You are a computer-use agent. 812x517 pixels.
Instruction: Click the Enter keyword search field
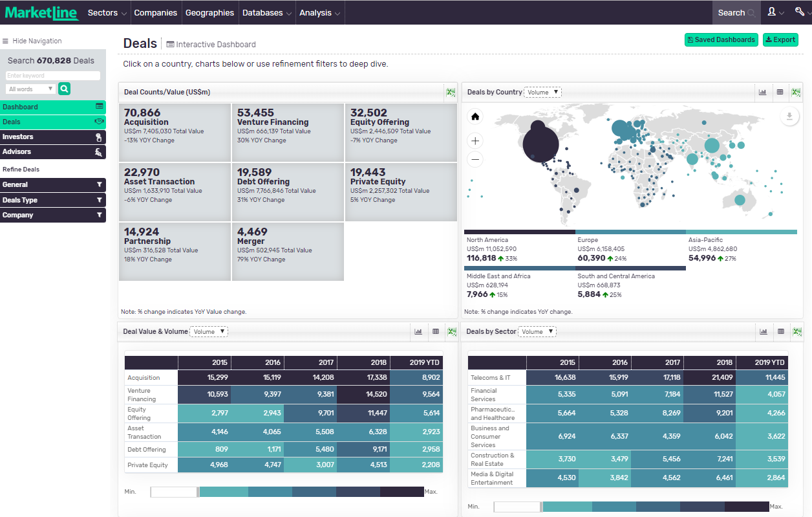(x=53, y=76)
